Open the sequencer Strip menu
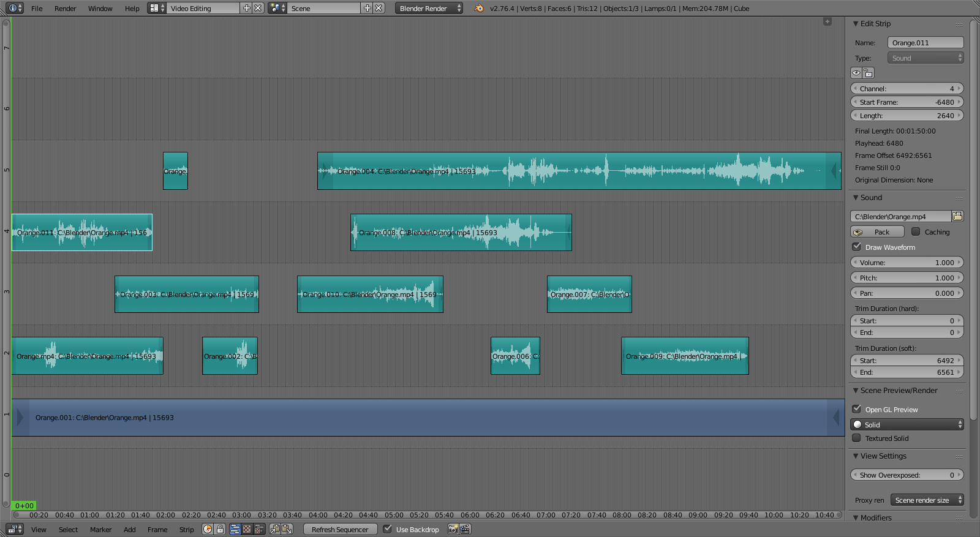 [186, 530]
